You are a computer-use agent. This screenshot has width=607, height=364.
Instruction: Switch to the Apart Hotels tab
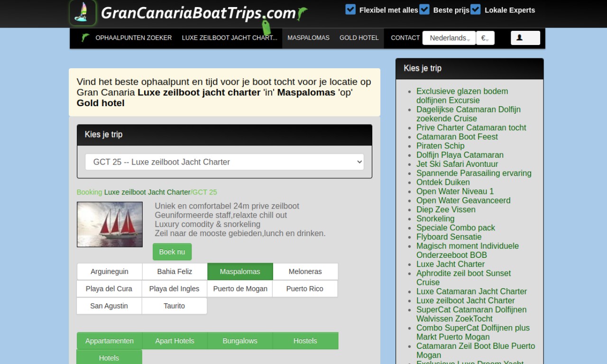[175, 341]
